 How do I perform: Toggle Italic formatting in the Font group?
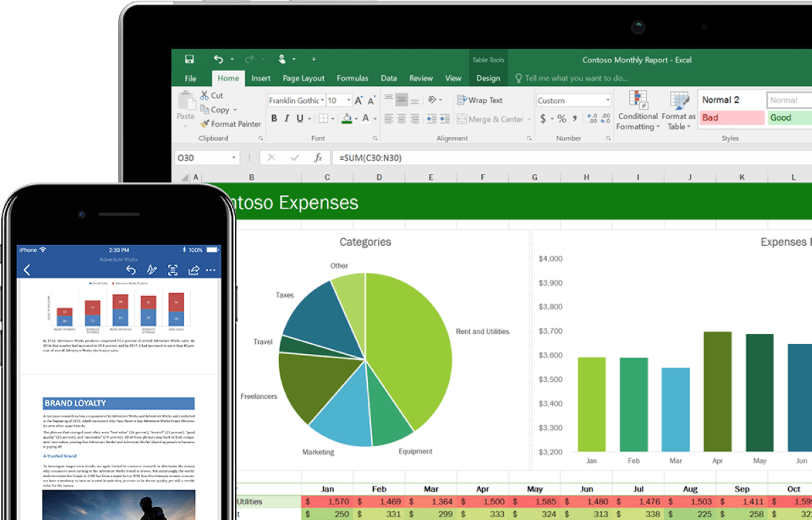pos(287,119)
